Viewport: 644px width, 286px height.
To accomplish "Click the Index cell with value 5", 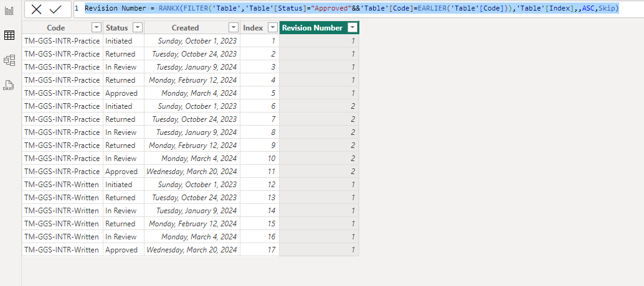I will [260, 93].
